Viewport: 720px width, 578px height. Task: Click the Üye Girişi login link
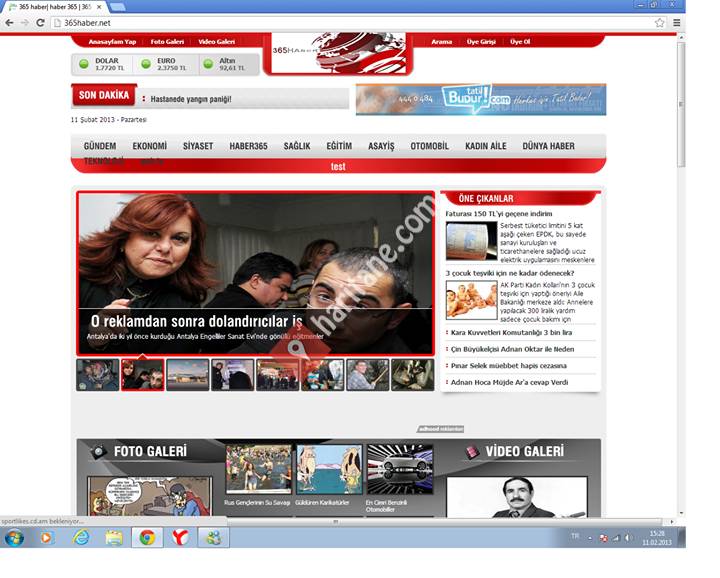480,42
